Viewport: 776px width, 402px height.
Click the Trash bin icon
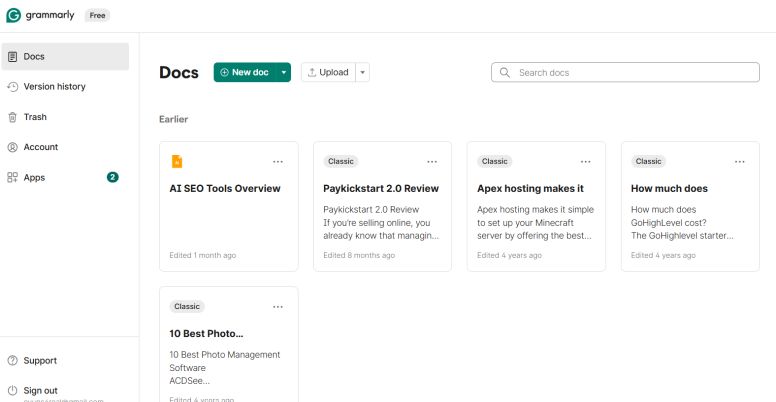click(12, 117)
